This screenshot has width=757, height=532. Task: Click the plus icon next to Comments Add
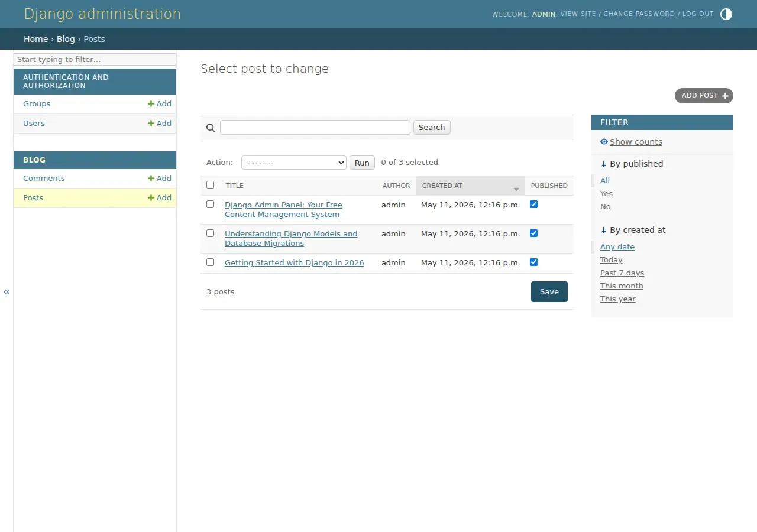[x=151, y=178]
